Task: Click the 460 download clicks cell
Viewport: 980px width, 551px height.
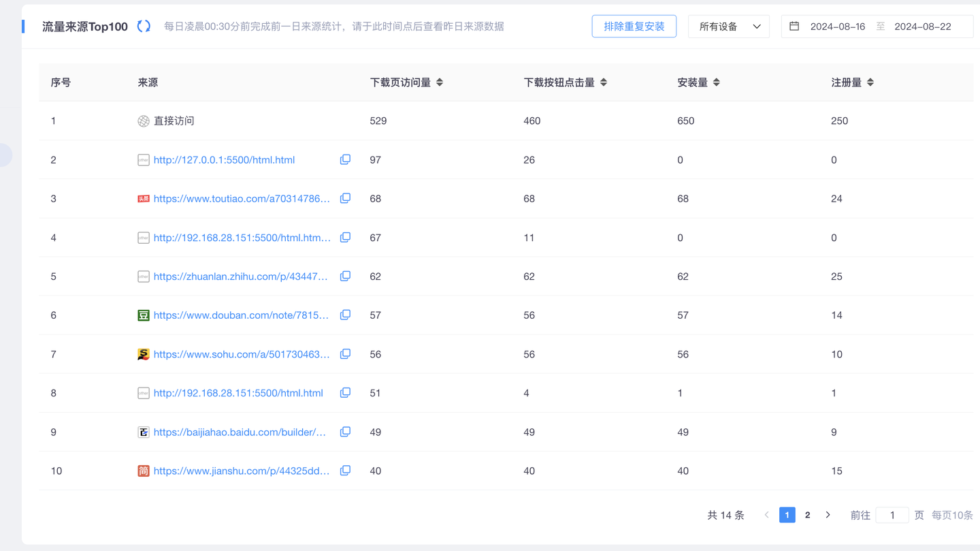Action: 532,121
